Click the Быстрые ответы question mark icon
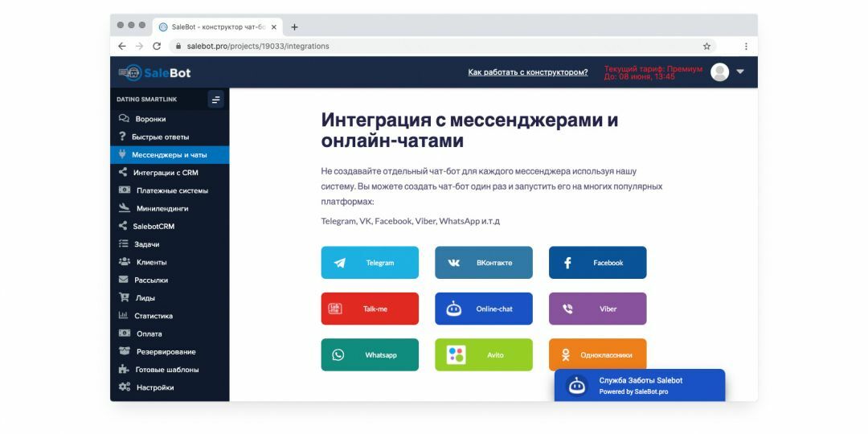 click(122, 136)
